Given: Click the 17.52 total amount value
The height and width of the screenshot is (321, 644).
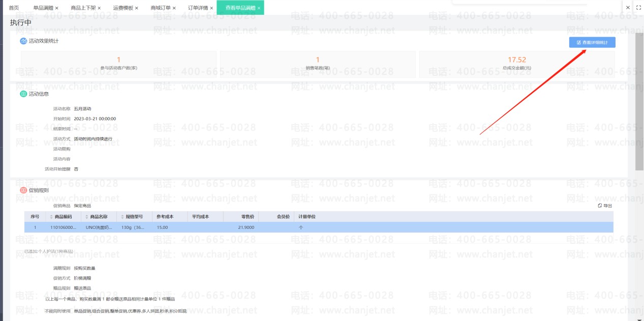Looking at the screenshot, I should click(x=517, y=60).
